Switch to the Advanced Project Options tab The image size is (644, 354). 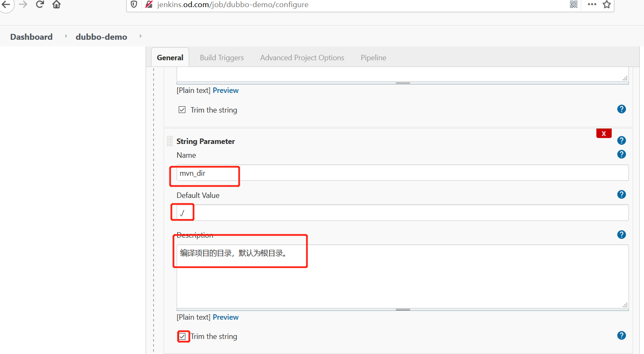(x=302, y=58)
